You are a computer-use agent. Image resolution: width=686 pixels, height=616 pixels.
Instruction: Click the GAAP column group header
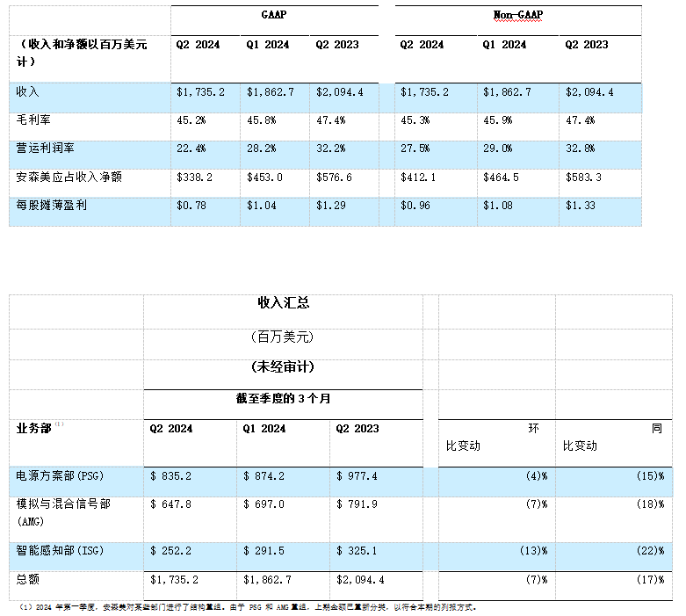click(274, 15)
